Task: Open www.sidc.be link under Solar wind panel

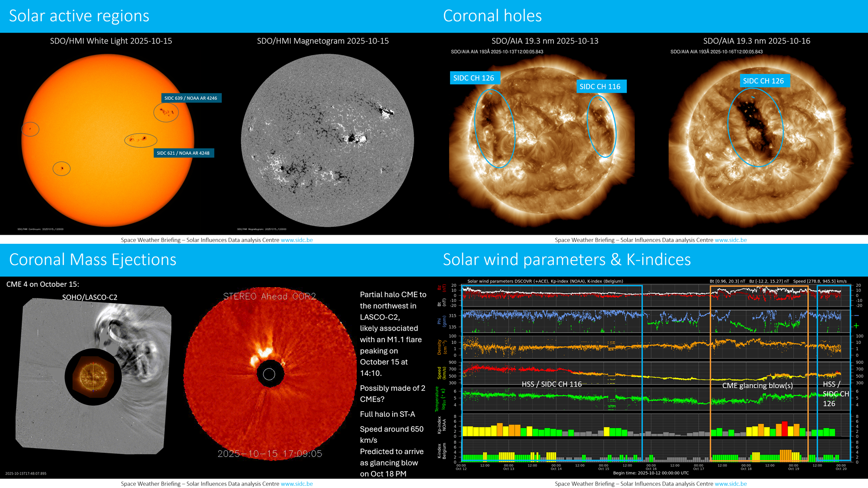Action: pos(730,484)
